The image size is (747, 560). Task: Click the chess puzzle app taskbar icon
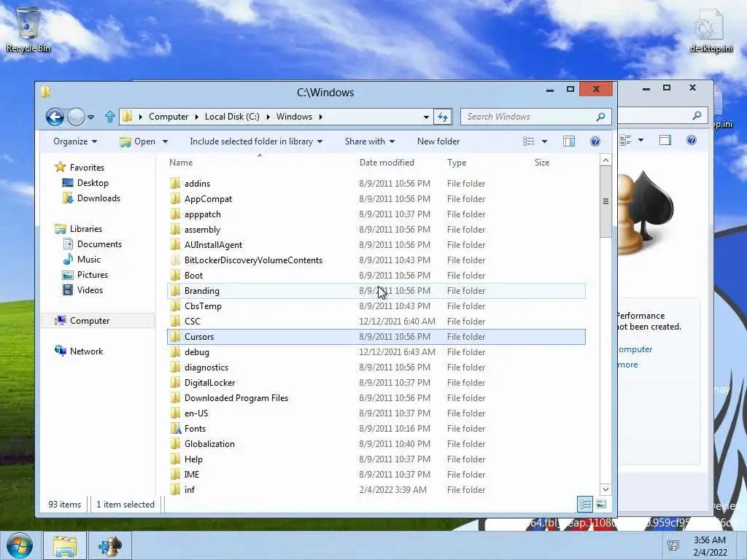tap(110, 545)
